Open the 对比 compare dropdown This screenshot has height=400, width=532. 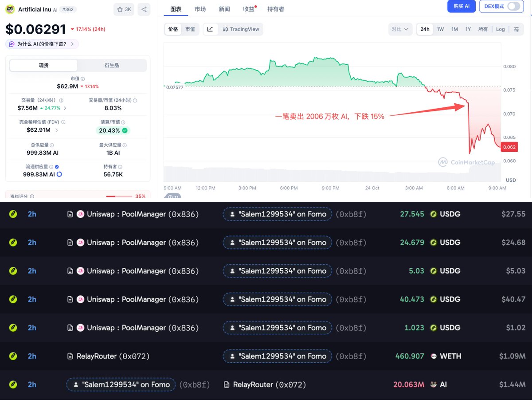point(400,29)
